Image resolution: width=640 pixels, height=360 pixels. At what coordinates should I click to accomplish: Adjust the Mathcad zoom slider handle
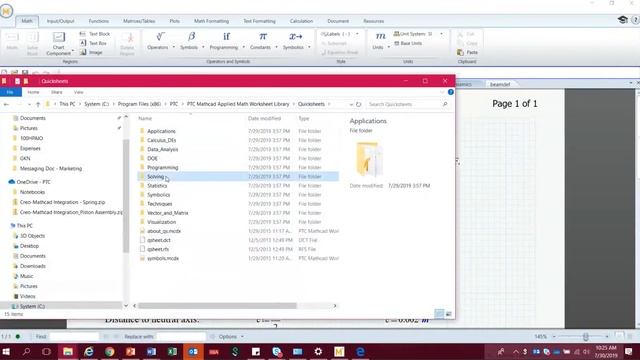pos(586,337)
